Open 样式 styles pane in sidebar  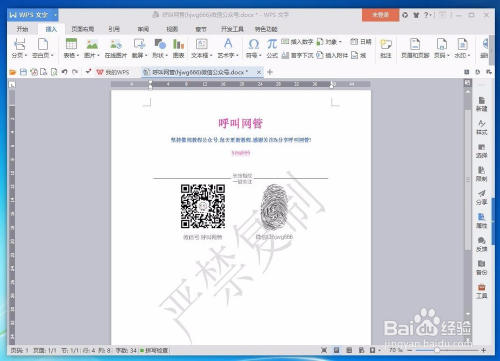pyautogui.click(x=481, y=127)
